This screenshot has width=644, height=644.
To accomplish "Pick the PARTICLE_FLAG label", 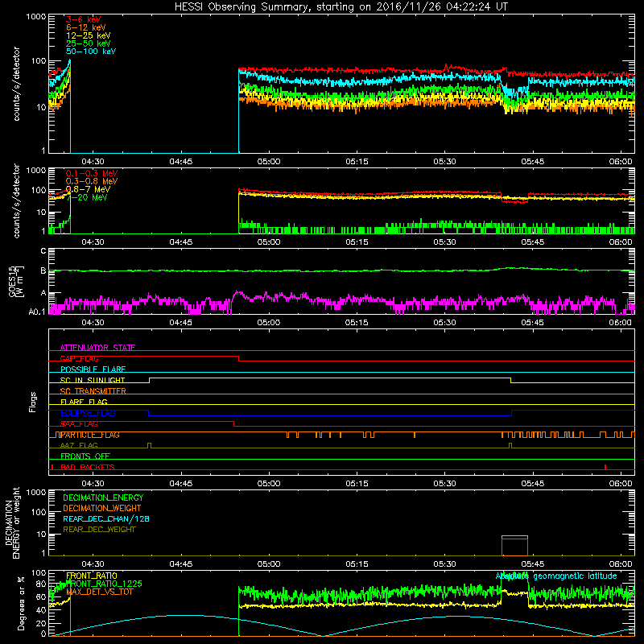I will coord(90,435).
